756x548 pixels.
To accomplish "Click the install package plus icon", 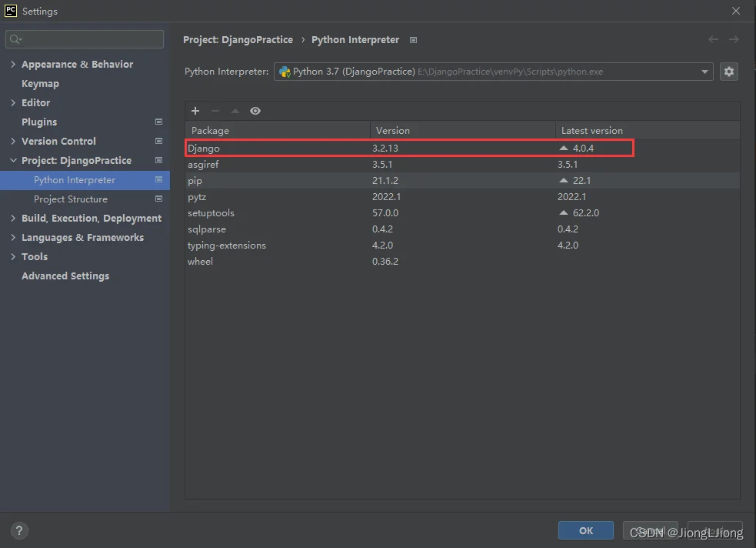I will pyautogui.click(x=195, y=111).
